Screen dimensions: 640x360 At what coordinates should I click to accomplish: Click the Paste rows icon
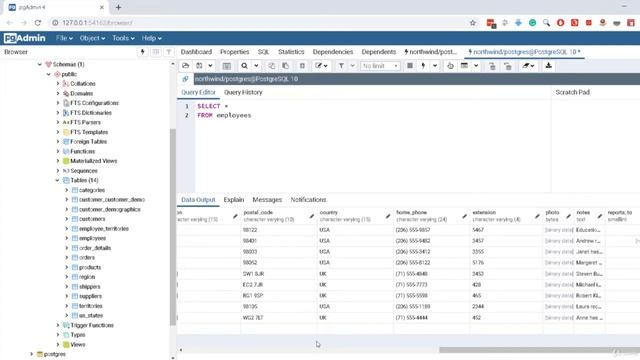(x=286, y=66)
